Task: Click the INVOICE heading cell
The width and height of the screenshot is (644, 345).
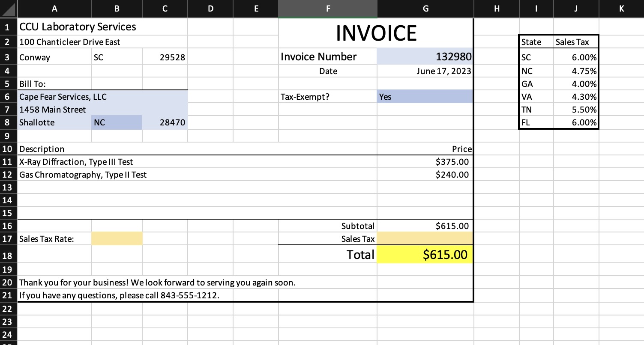Action: click(x=376, y=32)
